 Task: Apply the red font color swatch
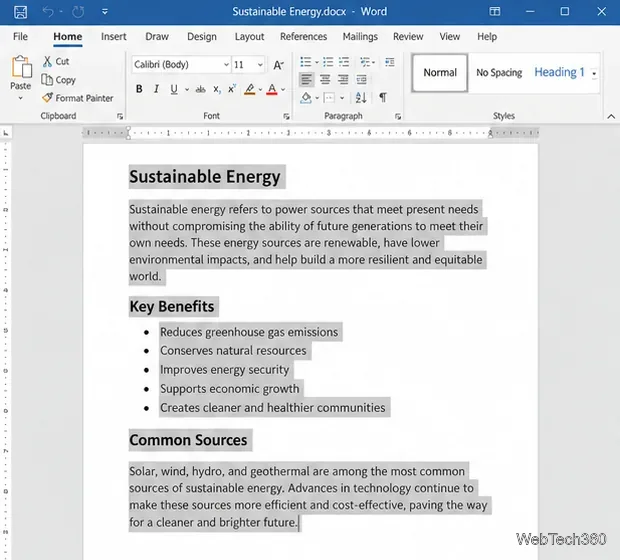point(272,90)
